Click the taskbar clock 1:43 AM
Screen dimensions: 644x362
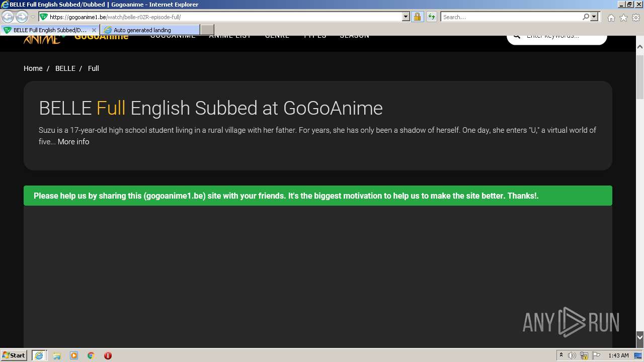(618, 355)
